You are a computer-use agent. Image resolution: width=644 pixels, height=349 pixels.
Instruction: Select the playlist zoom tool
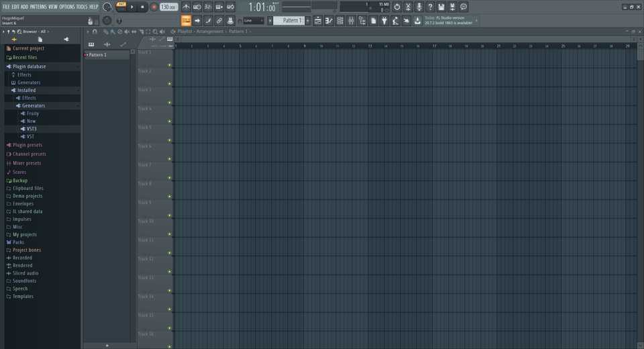point(155,32)
